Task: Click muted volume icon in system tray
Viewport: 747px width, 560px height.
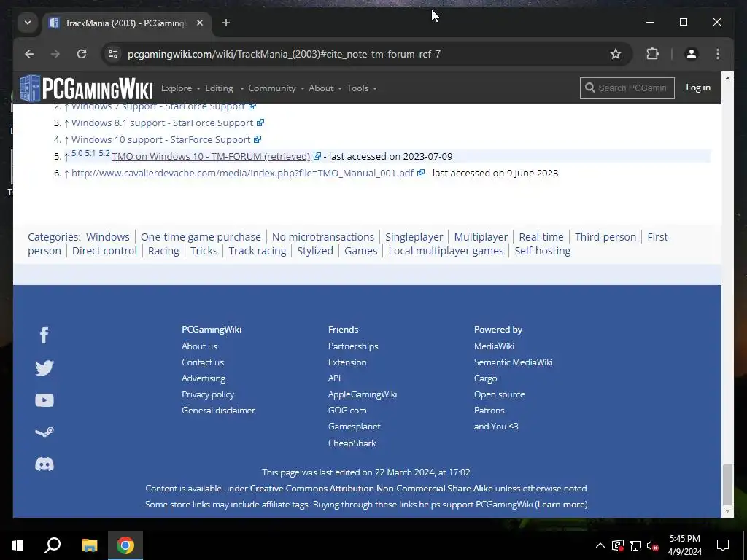Action: (653, 545)
